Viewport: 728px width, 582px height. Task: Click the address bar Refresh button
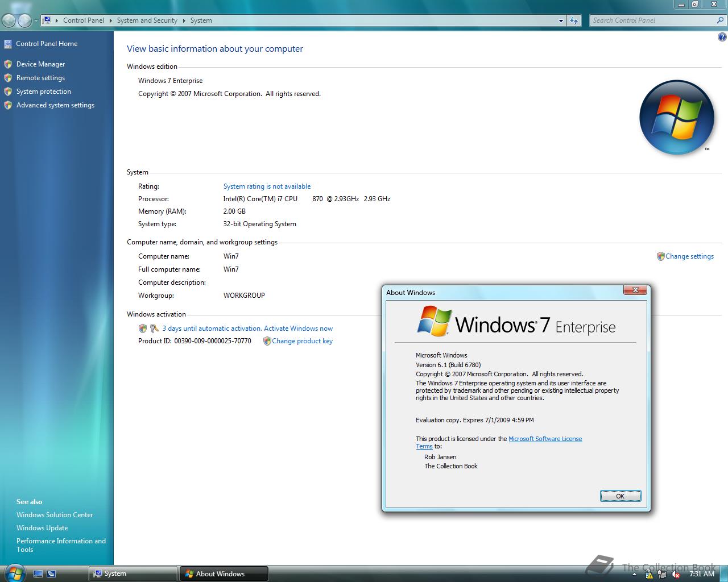574,20
